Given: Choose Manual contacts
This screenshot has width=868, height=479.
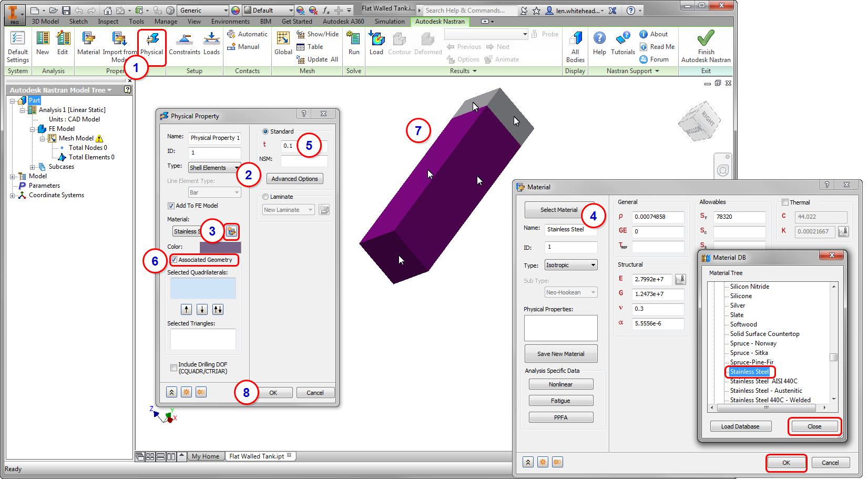Looking at the screenshot, I should pos(243,47).
